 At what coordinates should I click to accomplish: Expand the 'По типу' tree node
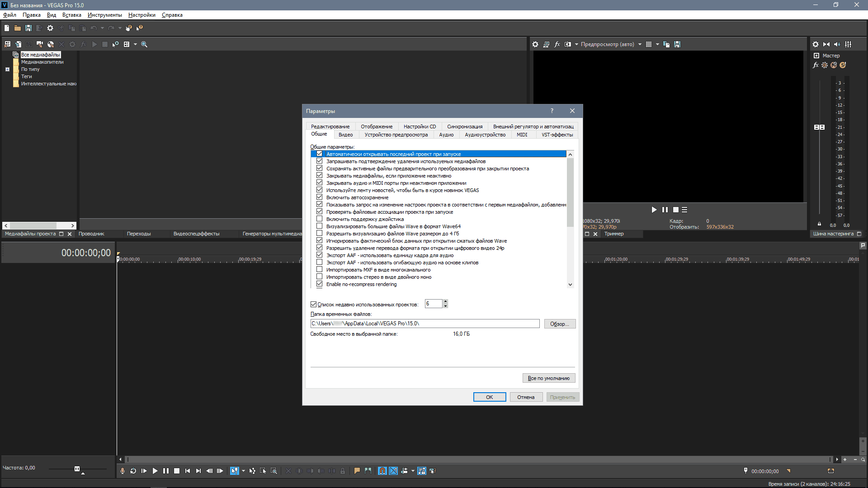pos(7,70)
